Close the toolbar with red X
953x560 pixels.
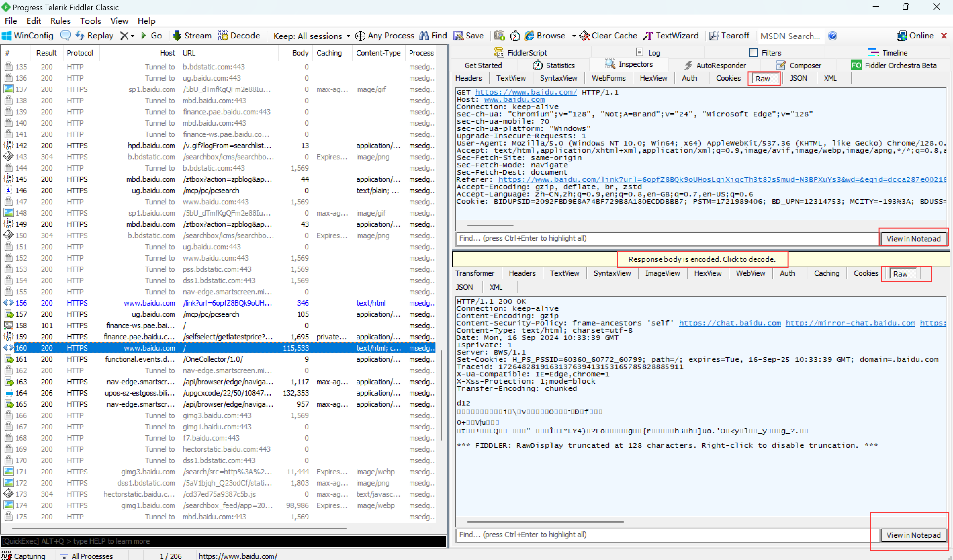pos(944,35)
